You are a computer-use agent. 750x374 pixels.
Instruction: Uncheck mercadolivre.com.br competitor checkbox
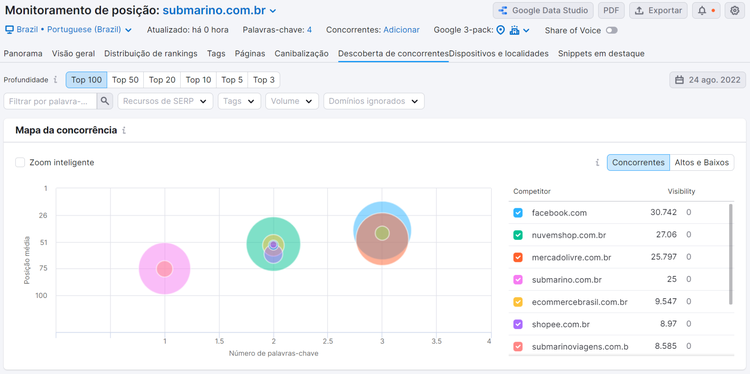coord(518,257)
